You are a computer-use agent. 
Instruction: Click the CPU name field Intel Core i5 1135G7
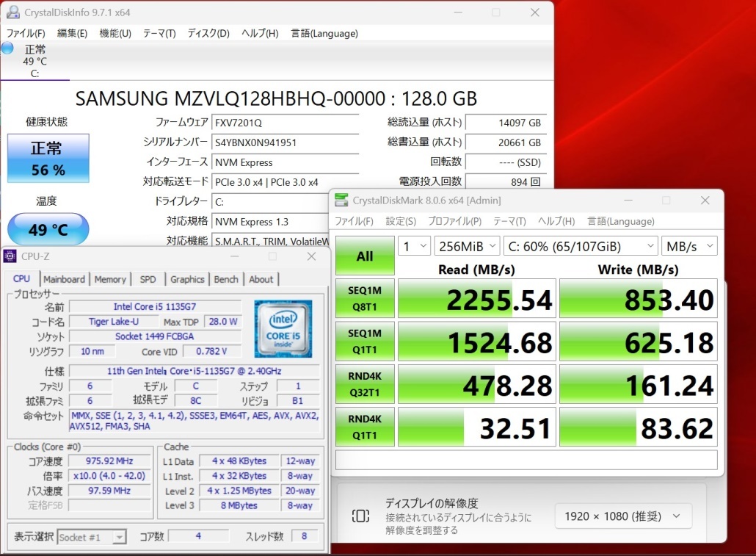click(x=155, y=306)
